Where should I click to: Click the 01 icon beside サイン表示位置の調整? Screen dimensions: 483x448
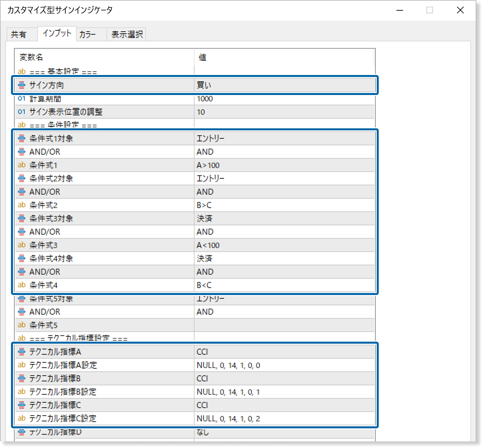pos(21,112)
